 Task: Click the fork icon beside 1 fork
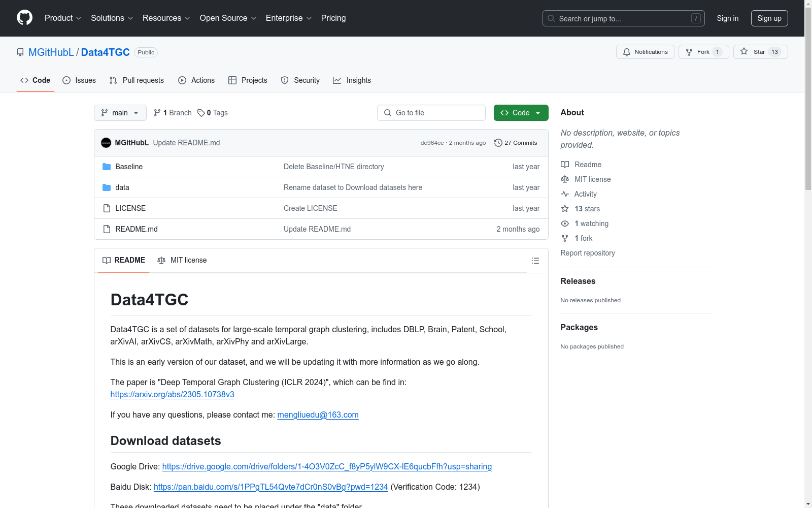[565, 238]
